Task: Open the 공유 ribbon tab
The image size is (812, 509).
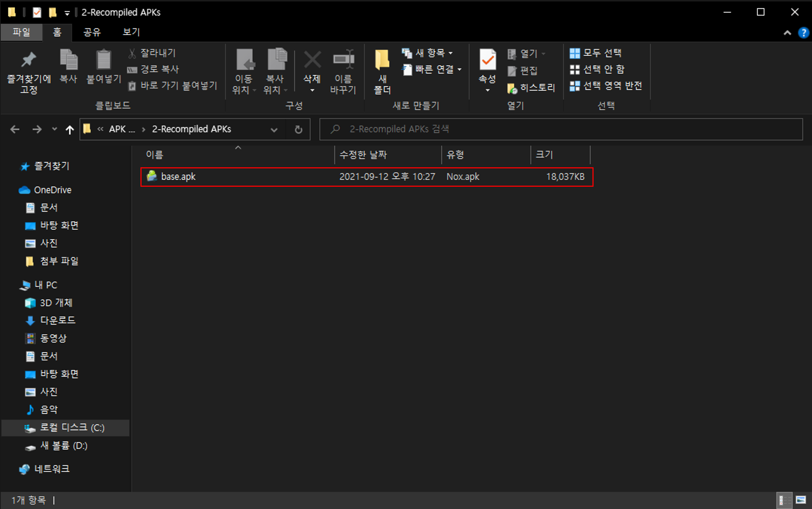Action: (92, 32)
